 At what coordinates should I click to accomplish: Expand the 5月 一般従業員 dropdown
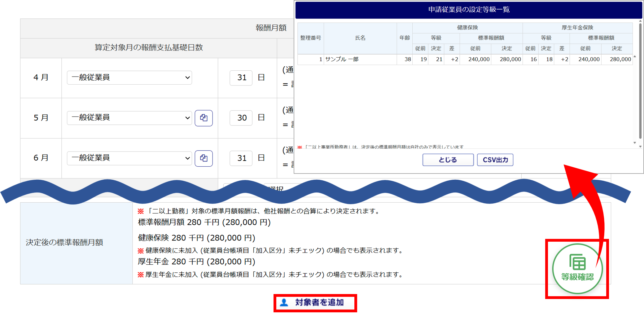tap(129, 118)
